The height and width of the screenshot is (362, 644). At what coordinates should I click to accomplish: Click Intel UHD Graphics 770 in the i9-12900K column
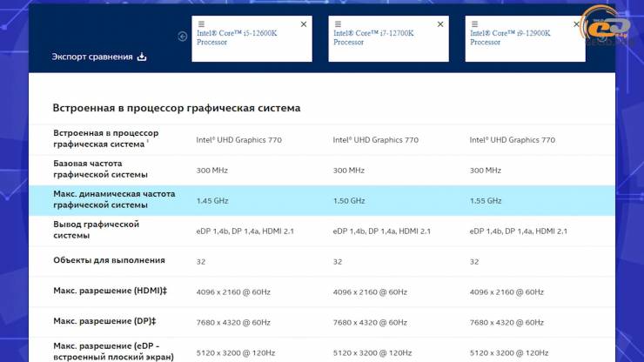(x=513, y=140)
